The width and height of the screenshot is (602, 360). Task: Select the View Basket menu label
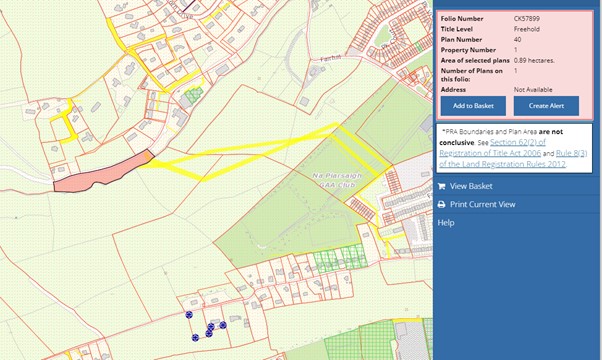click(x=471, y=186)
